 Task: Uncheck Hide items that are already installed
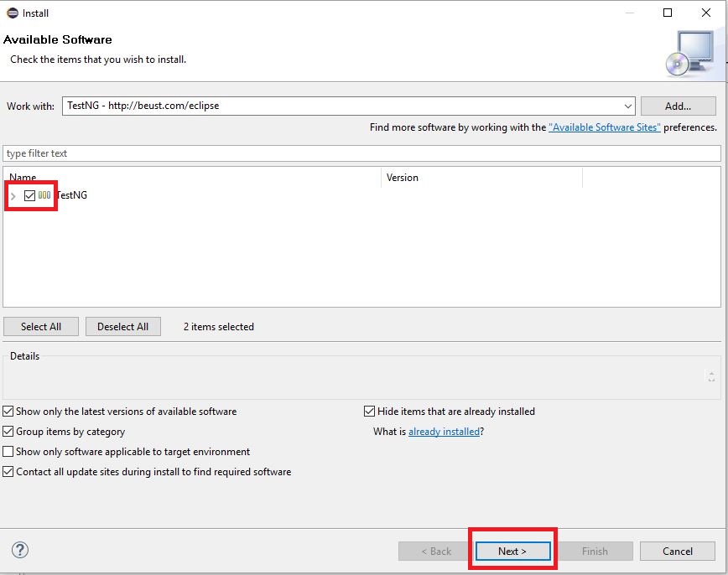tap(369, 411)
